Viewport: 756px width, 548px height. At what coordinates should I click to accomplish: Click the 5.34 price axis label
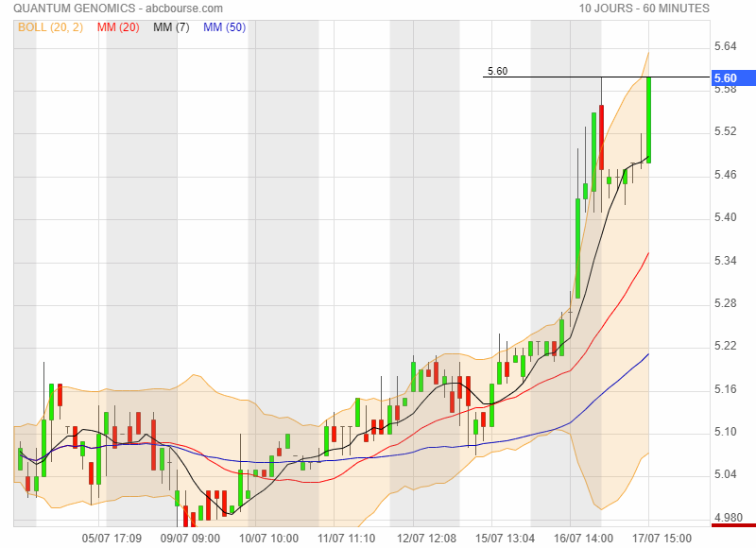(726, 261)
